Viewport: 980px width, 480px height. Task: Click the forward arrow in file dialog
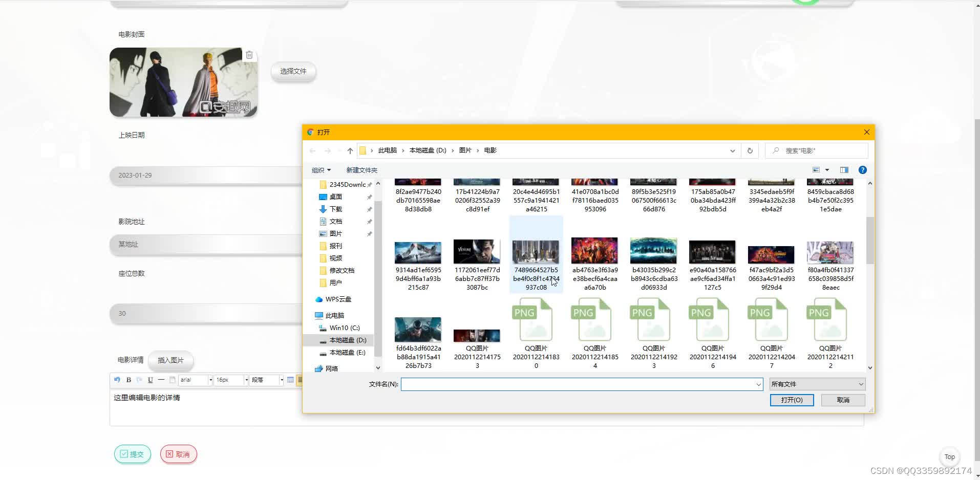pos(328,150)
